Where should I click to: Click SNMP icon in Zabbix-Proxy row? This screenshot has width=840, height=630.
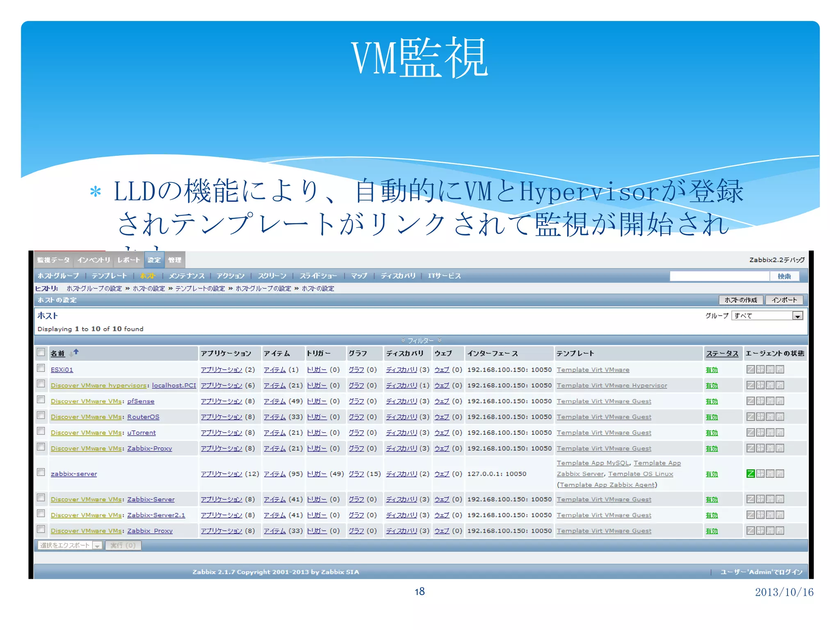click(x=760, y=448)
